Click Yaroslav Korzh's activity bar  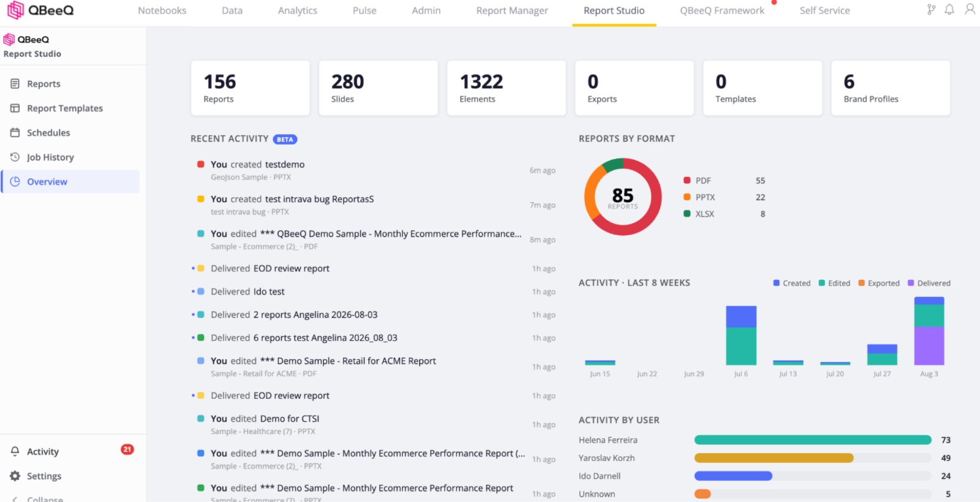click(774, 458)
